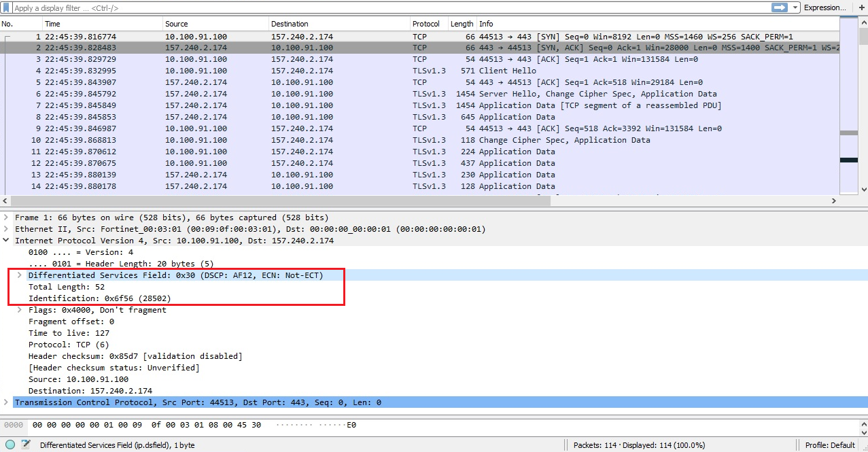Image resolution: width=868 pixels, height=452 pixels.
Task: Expand the Frame 1 details section
Action: pos(5,218)
